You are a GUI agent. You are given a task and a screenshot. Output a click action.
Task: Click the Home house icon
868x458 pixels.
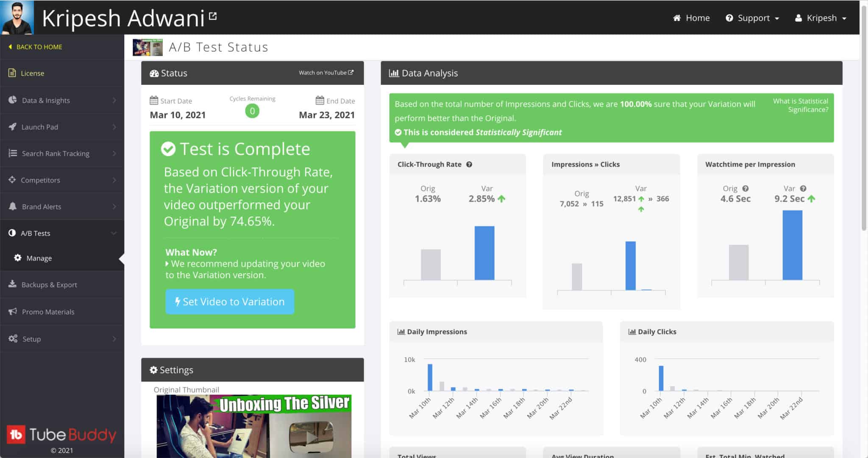tap(677, 18)
